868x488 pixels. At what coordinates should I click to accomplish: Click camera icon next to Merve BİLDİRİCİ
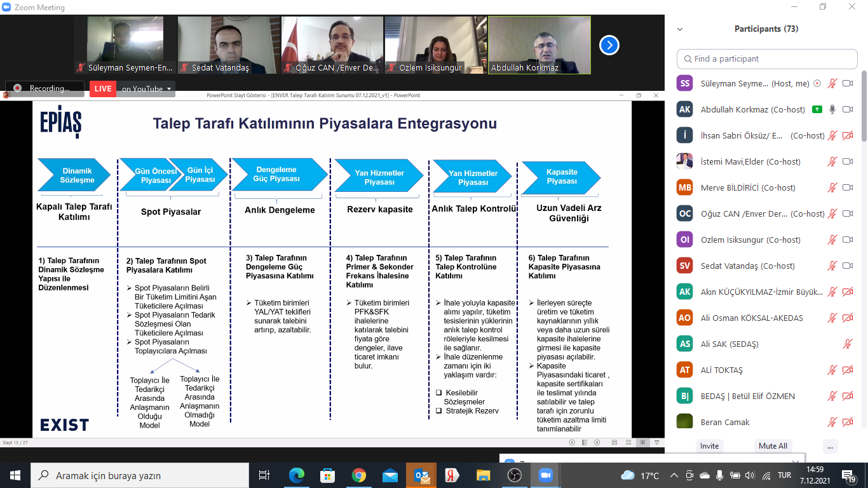pyautogui.click(x=847, y=187)
